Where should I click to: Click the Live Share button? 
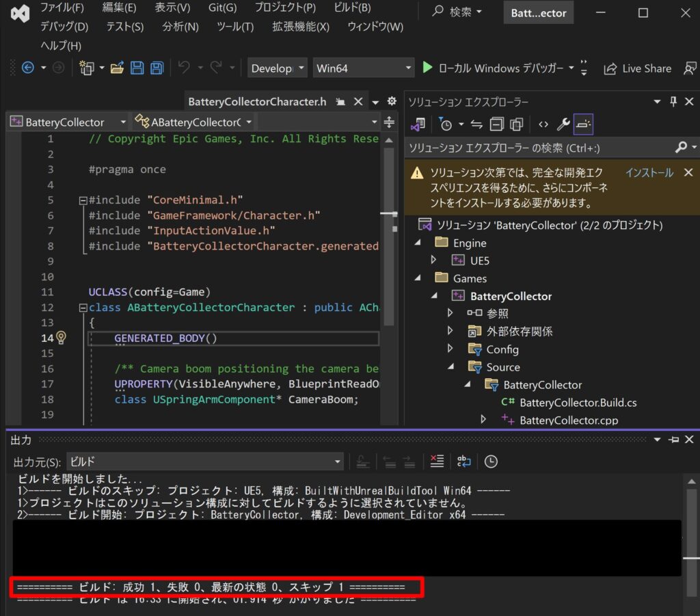637,68
